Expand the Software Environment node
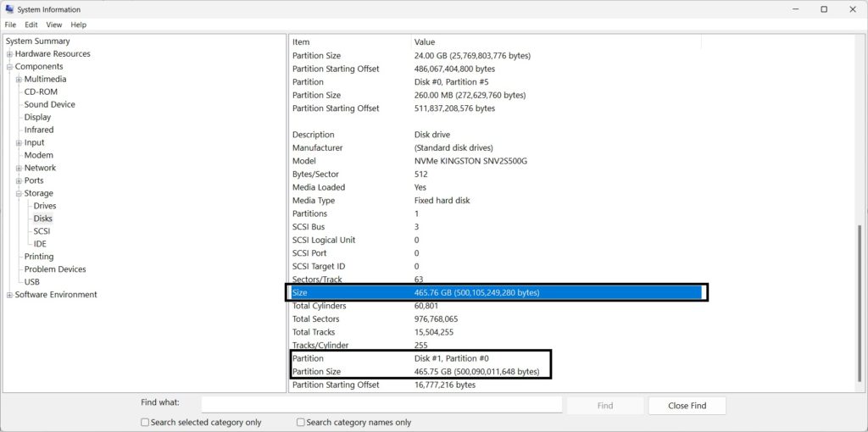Viewport: 868px width, 432px height. pyautogui.click(x=9, y=296)
